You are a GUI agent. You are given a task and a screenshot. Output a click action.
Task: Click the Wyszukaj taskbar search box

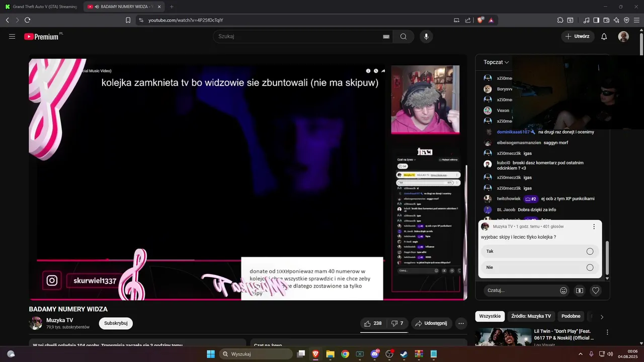point(256,354)
